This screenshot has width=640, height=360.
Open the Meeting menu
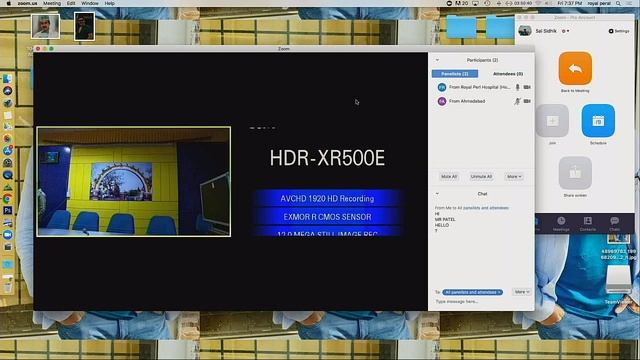(52, 3)
